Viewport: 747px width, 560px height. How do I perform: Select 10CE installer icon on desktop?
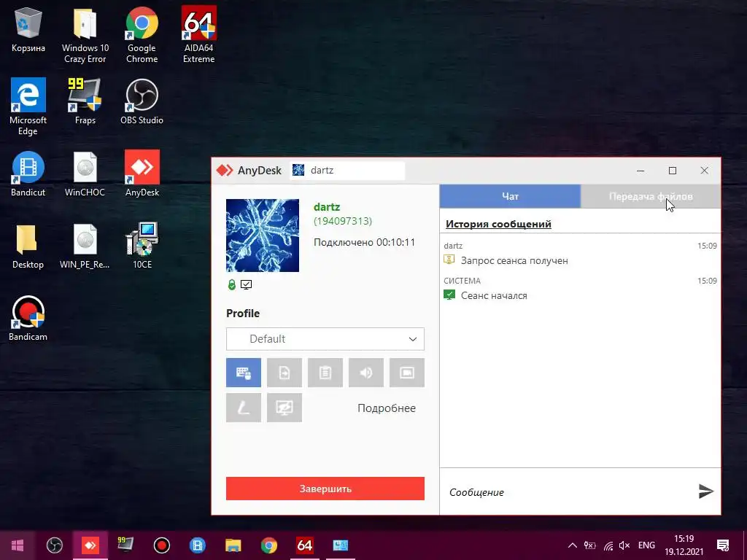pos(142,246)
